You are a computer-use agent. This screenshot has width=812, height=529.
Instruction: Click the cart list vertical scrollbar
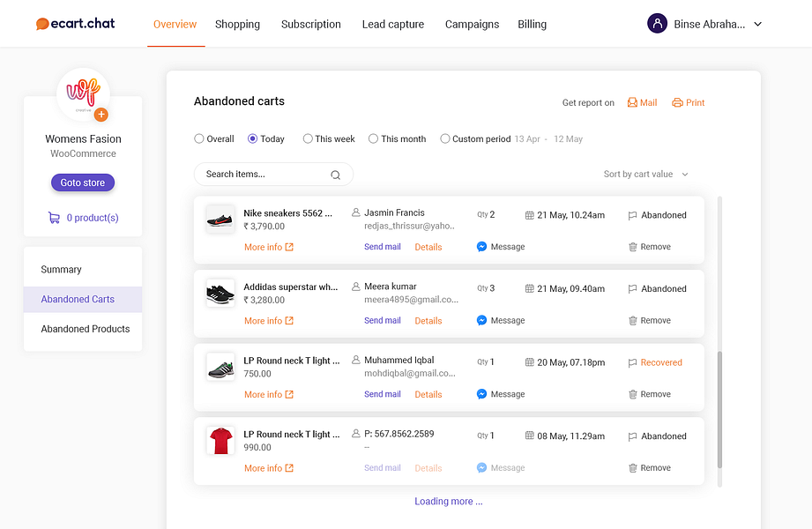[719, 409]
